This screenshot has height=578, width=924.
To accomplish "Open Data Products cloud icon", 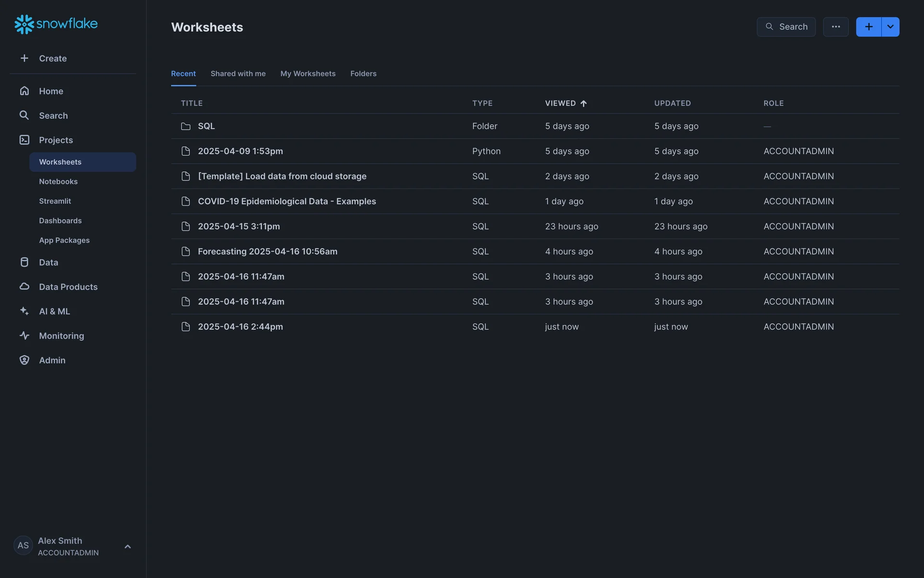I will [x=25, y=287].
